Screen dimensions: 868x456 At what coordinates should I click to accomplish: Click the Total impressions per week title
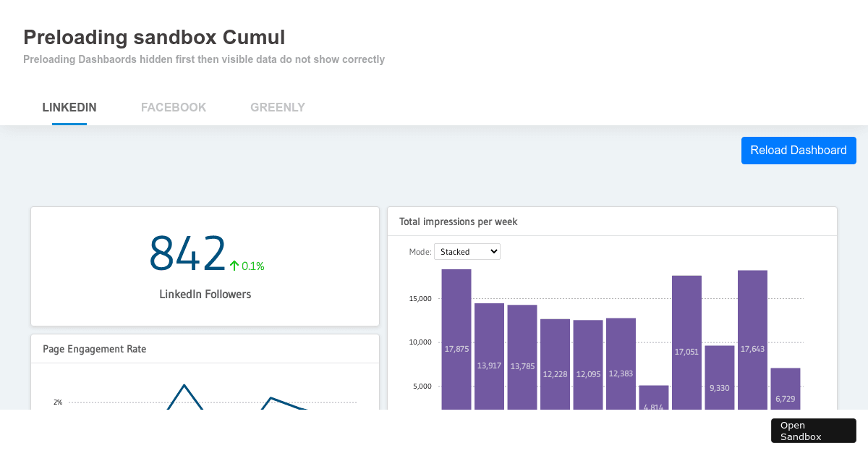click(458, 221)
